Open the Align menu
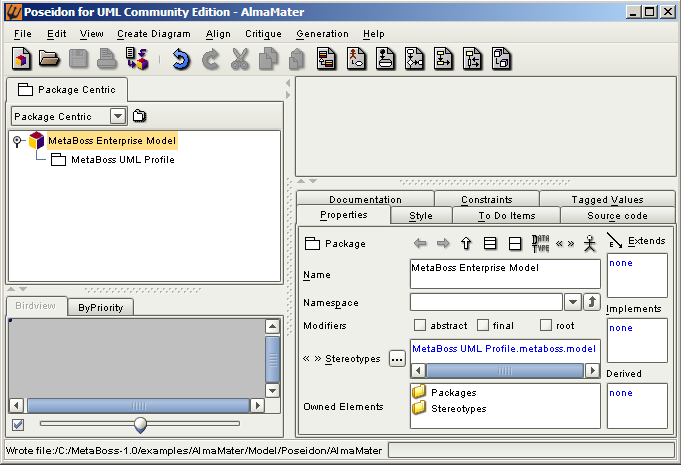The height and width of the screenshot is (465, 681). click(x=218, y=34)
